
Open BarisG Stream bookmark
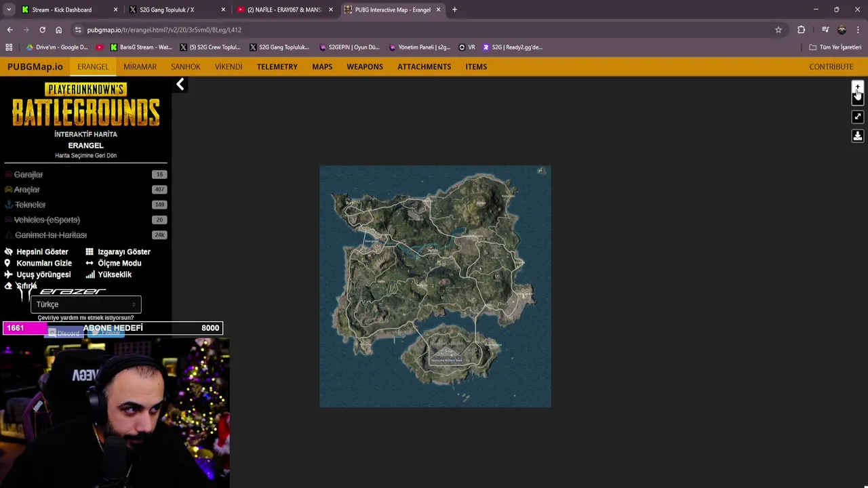pyautogui.click(x=140, y=47)
